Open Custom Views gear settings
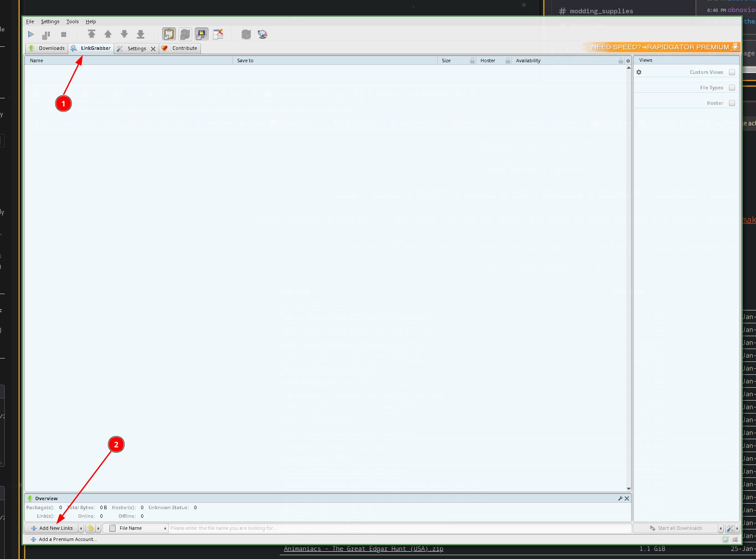 (639, 72)
